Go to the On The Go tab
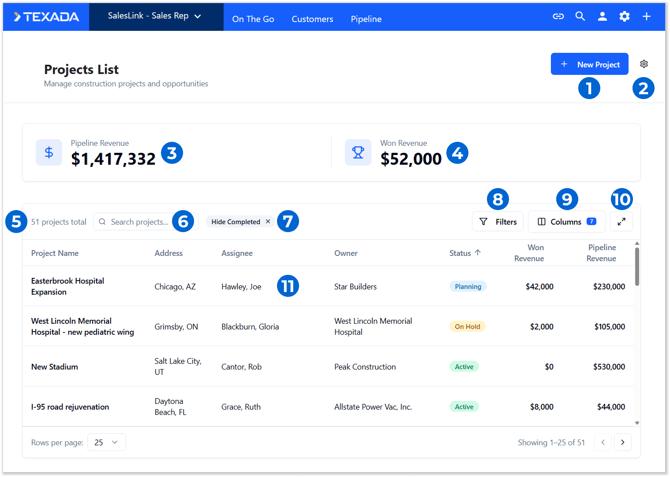 (x=253, y=19)
